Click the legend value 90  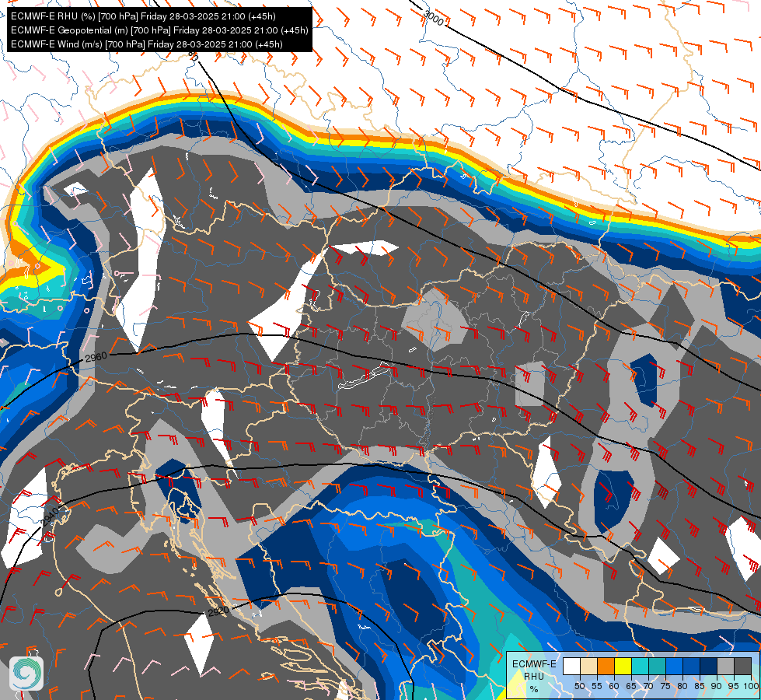click(x=717, y=687)
